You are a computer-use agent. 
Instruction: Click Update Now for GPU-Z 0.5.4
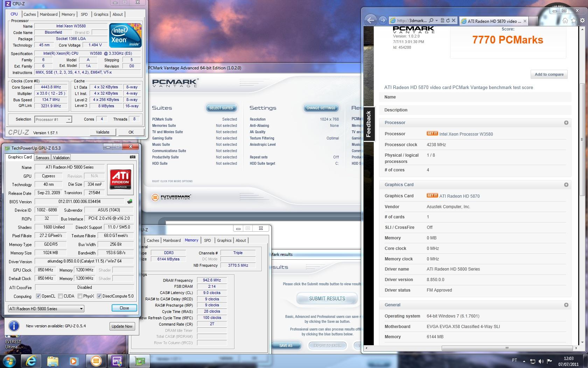tap(122, 326)
